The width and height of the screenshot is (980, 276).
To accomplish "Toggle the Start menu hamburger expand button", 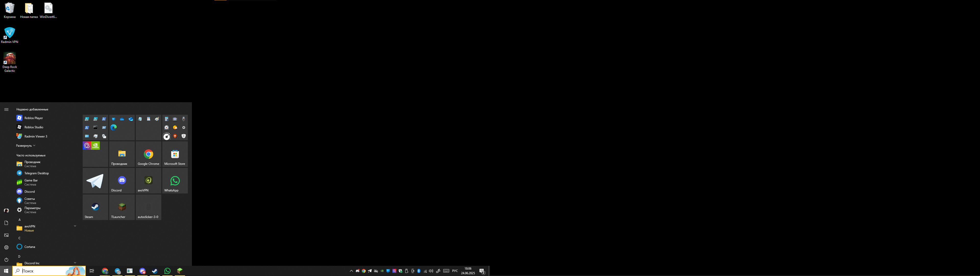I will pos(6,109).
